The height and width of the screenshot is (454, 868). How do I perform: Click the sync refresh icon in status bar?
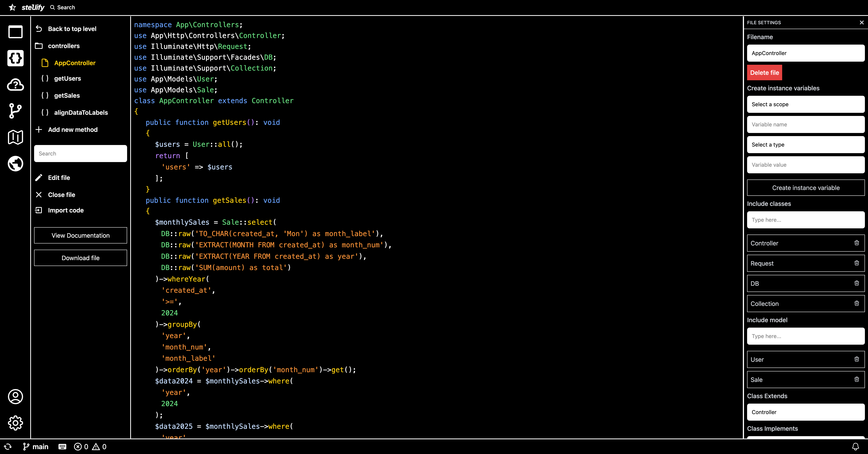pyautogui.click(x=8, y=447)
